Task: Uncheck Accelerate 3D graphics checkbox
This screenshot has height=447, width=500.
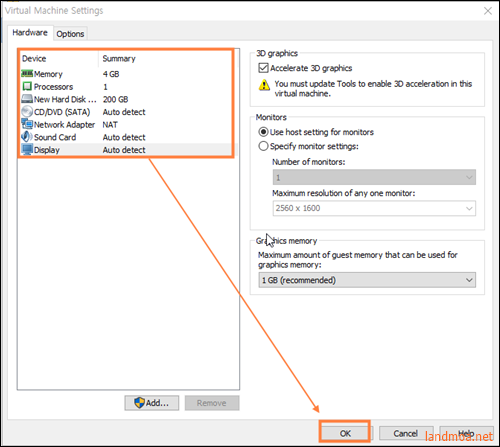Action: point(263,68)
